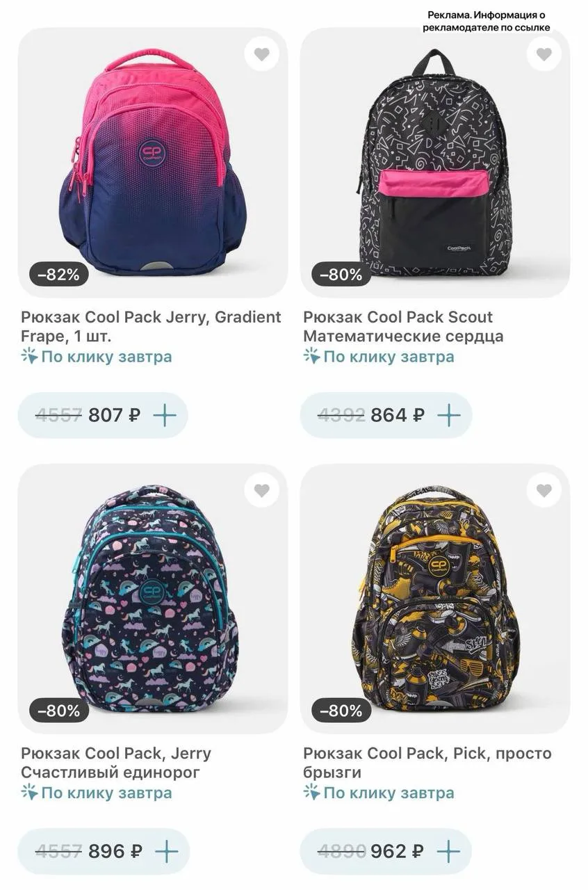
Task: Open Рюкзак Cool Pack, Pick, просто брызги
Action: tap(427, 763)
